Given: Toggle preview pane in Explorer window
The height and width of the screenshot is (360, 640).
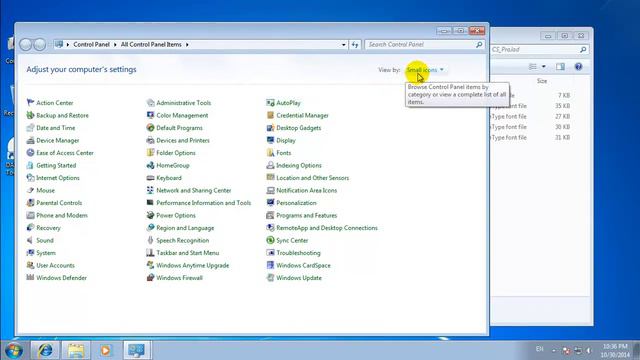Looking at the screenshot, I should pyautogui.click(x=560, y=67).
